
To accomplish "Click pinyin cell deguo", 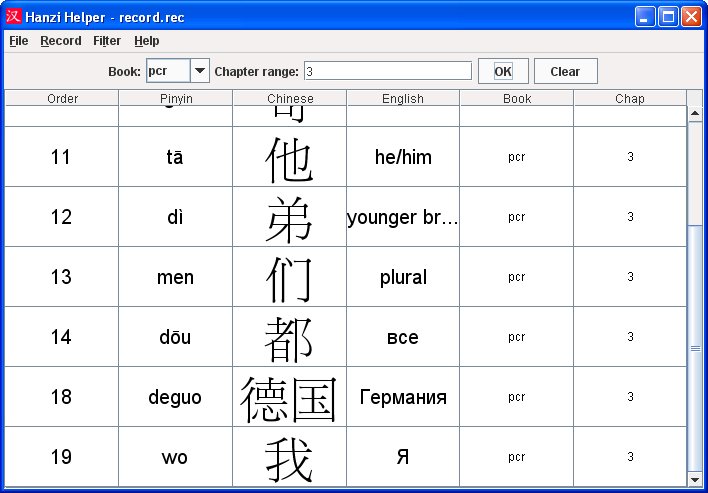I will (x=175, y=397).
